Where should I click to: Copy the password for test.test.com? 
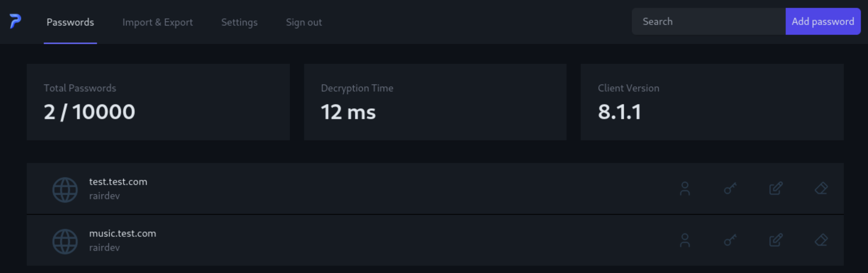pos(730,189)
